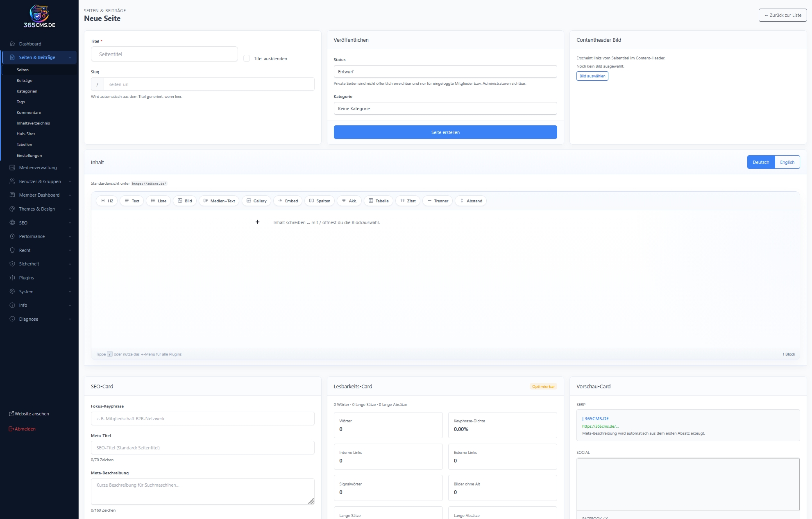The width and height of the screenshot is (812, 519).
Task: Click the plus icon in editor
Action: coord(257,222)
